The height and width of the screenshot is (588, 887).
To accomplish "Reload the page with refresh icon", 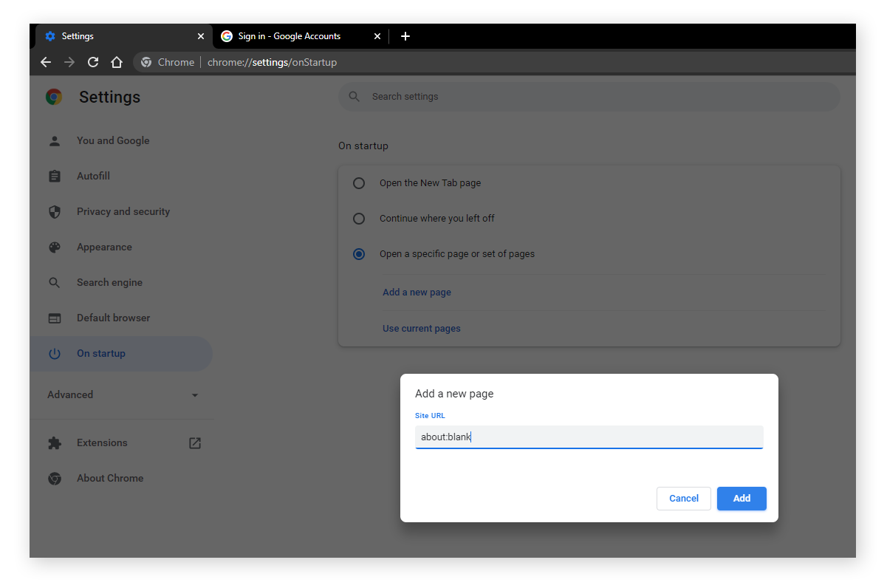I will pyautogui.click(x=93, y=62).
